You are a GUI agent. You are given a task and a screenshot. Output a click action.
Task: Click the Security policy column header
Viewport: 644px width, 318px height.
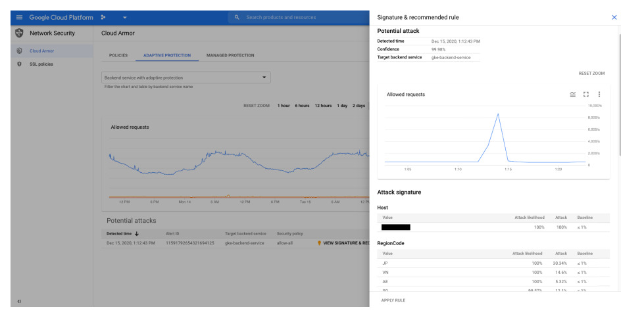pyautogui.click(x=289, y=233)
